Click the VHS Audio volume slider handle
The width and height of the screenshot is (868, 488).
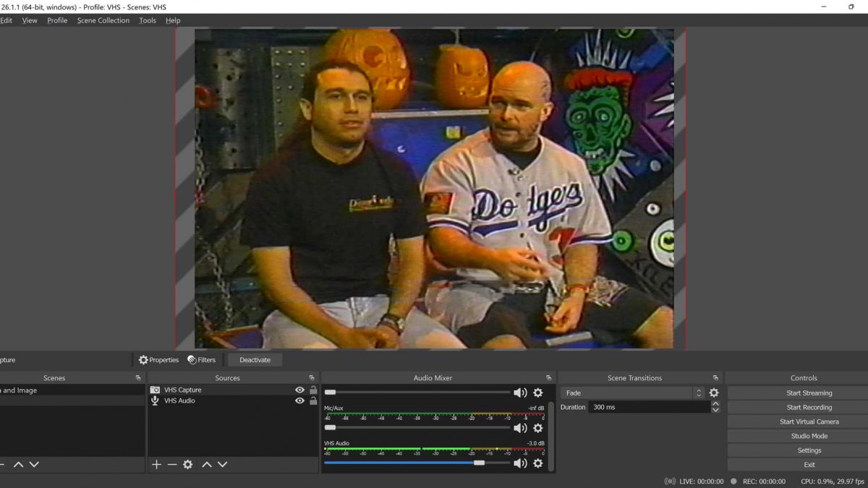click(479, 463)
